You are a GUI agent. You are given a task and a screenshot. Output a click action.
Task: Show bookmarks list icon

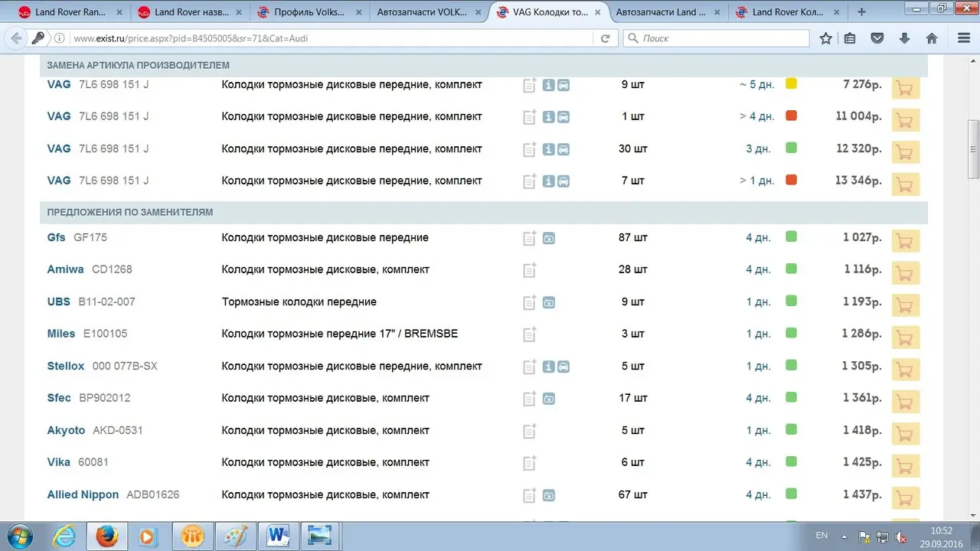click(x=850, y=38)
